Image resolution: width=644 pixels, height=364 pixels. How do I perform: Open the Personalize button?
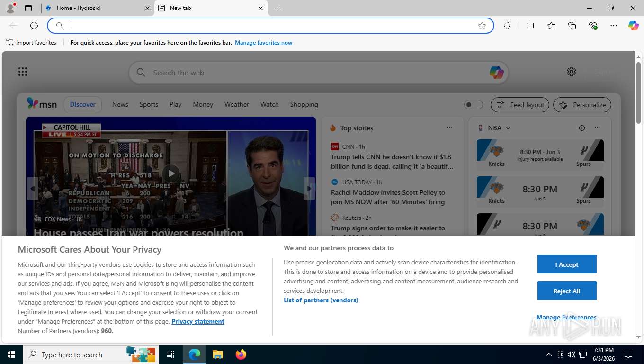pos(582,105)
